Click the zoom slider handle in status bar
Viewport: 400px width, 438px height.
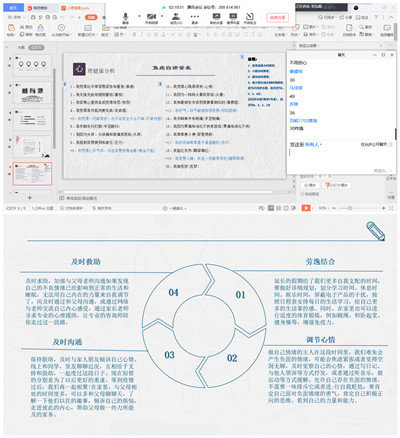[x=350, y=208]
